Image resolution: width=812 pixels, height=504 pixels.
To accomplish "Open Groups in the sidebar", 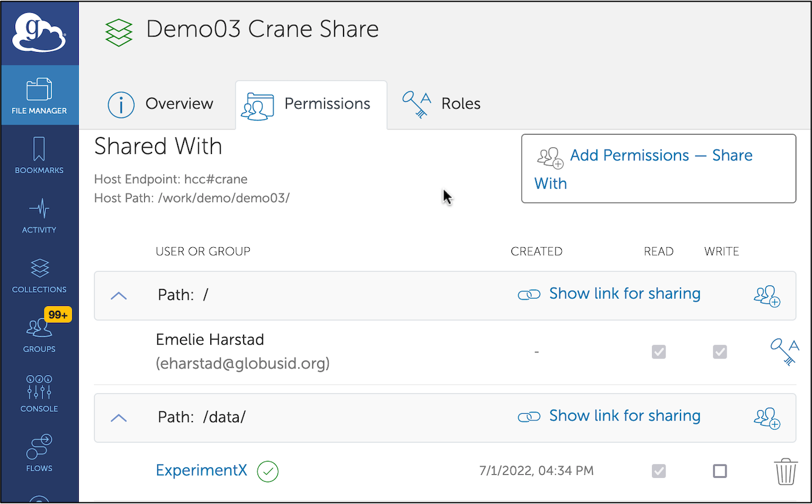I will click(x=39, y=334).
